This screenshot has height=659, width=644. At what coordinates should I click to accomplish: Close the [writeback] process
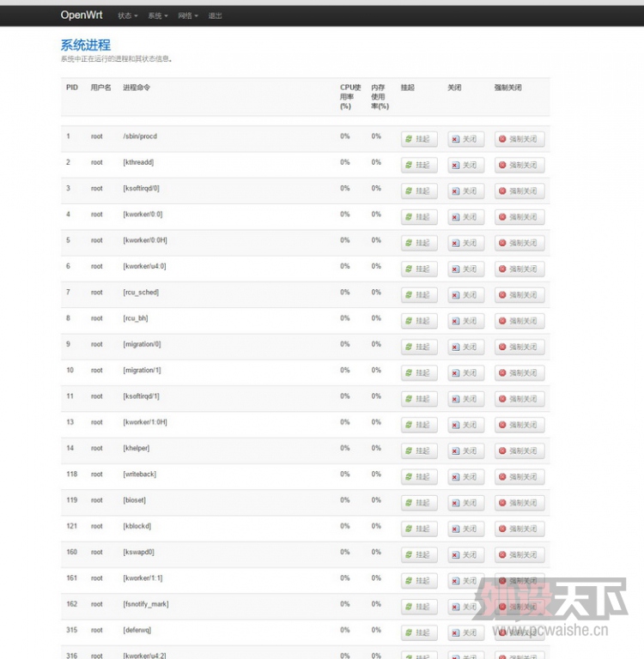click(465, 477)
